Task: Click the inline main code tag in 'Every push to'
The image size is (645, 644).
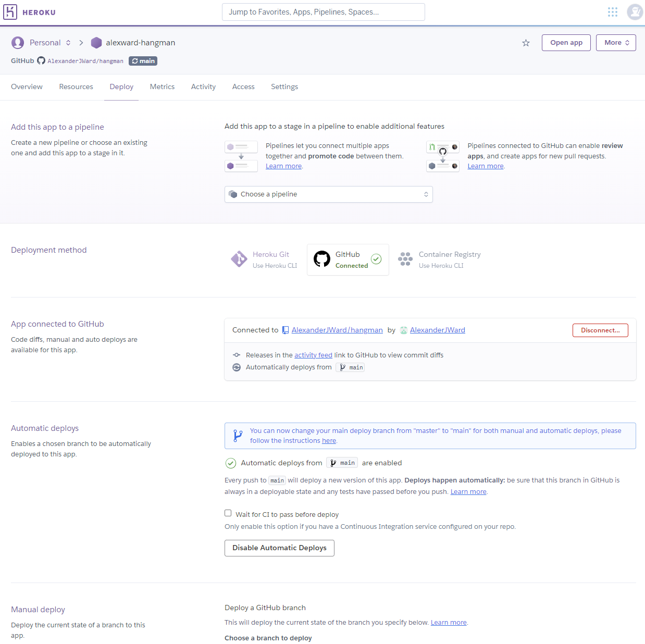Action: (277, 480)
